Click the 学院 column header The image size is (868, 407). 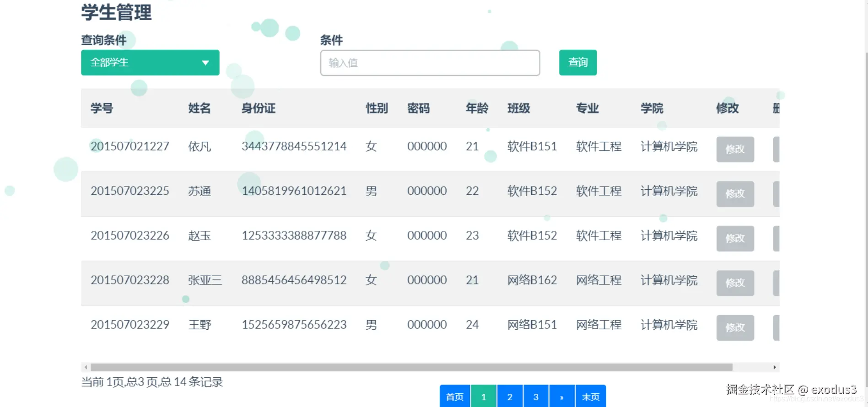(x=652, y=108)
